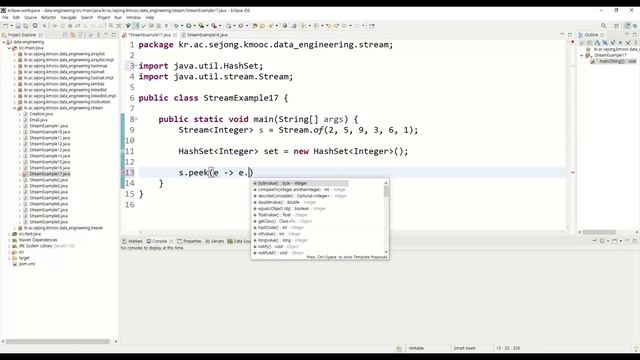Open the Navigate menu

coord(68,18)
